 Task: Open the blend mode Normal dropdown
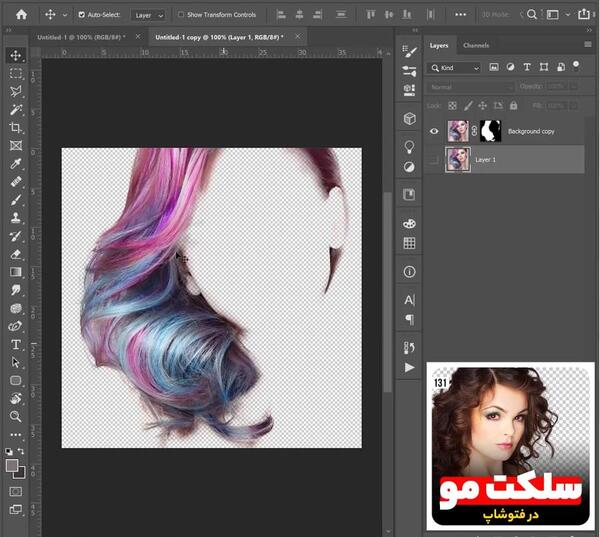pyautogui.click(x=471, y=87)
